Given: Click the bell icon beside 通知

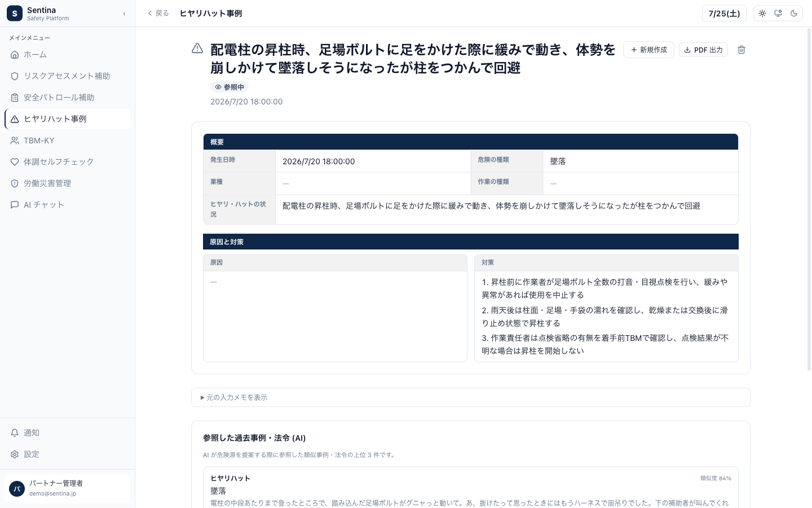Looking at the screenshot, I should point(15,433).
